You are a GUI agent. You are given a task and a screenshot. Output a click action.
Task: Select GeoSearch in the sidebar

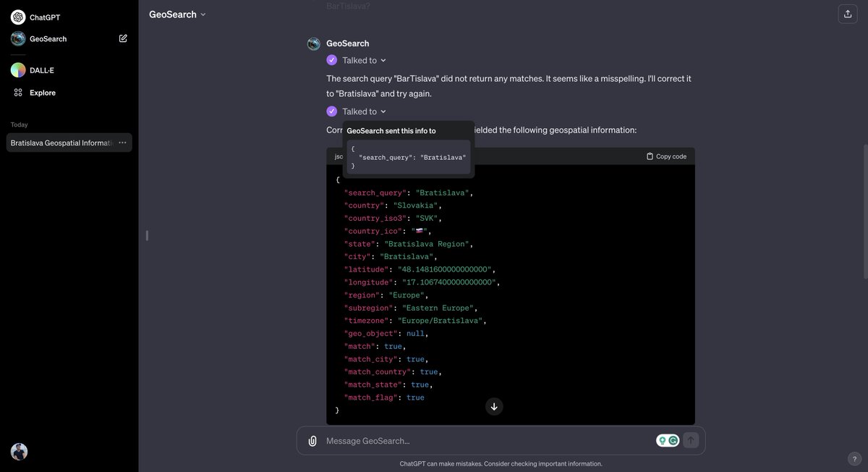[x=48, y=38]
